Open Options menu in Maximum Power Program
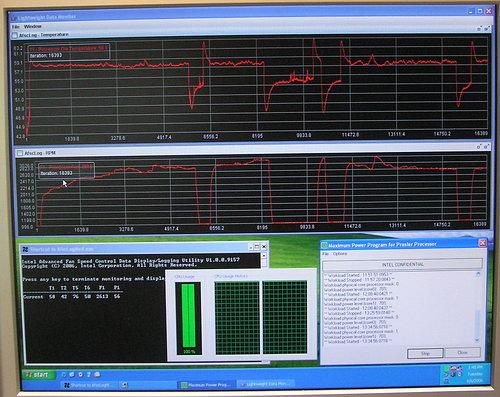 (340, 254)
